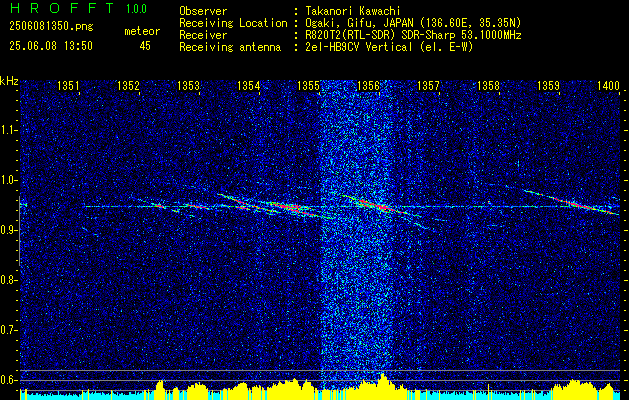Click the date 25.06.08 13:50
This screenshot has width=629, height=400.
(x=51, y=46)
